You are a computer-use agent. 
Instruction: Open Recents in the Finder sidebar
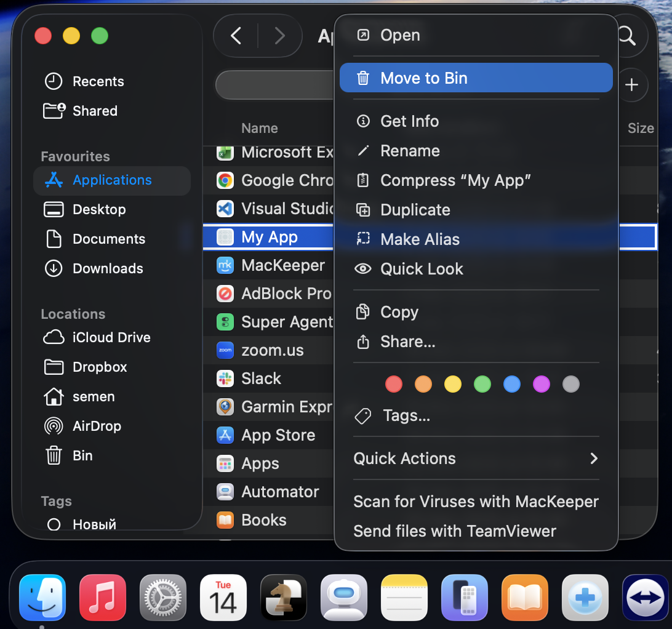pyautogui.click(x=84, y=81)
